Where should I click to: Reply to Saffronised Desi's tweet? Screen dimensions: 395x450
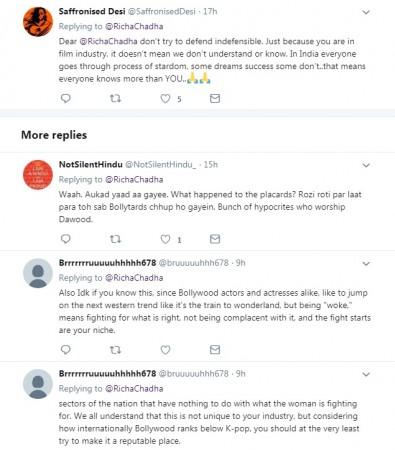click(x=66, y=98)
